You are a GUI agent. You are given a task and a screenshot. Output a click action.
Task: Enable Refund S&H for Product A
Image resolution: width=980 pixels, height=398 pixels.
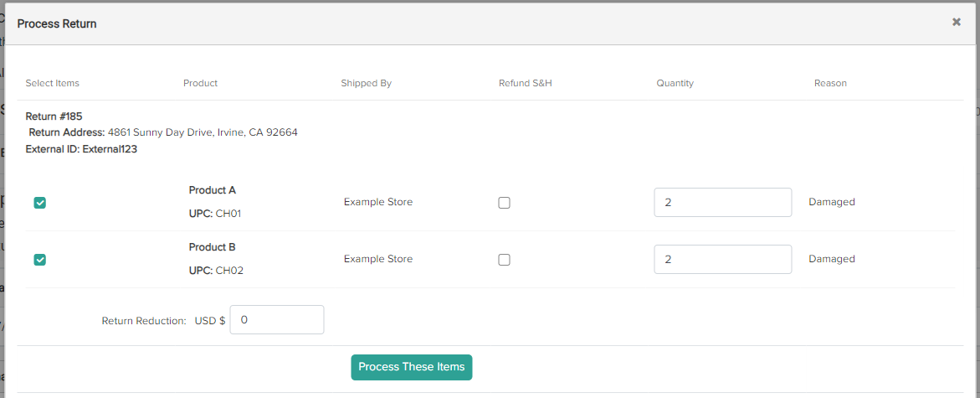point(505,203)
